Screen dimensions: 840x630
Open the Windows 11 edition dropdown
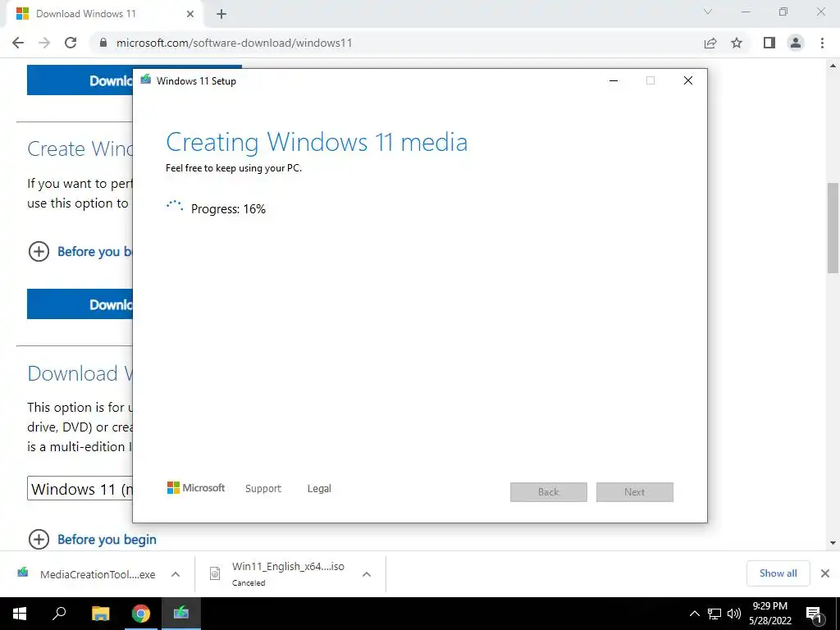click(80, 489)
